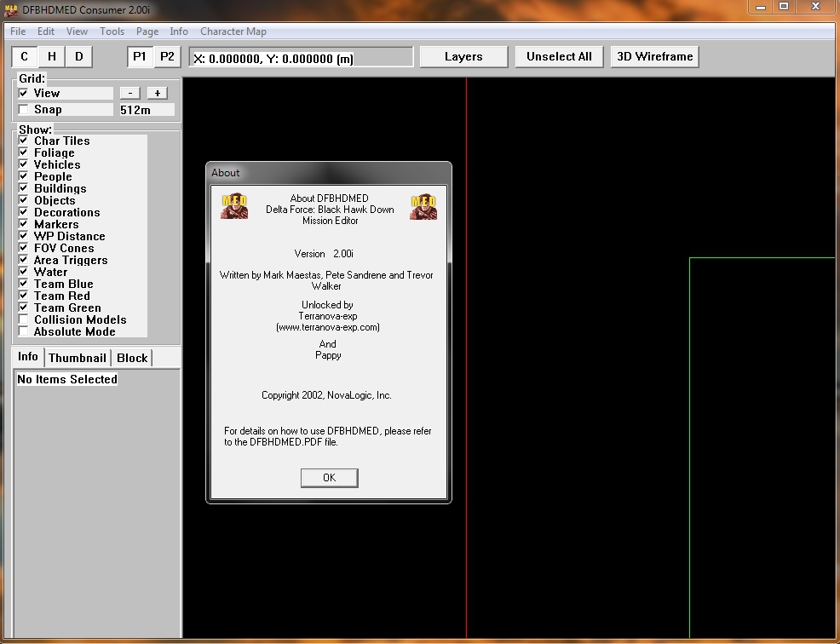Toggle Team Green checkbox

point(23,308)
